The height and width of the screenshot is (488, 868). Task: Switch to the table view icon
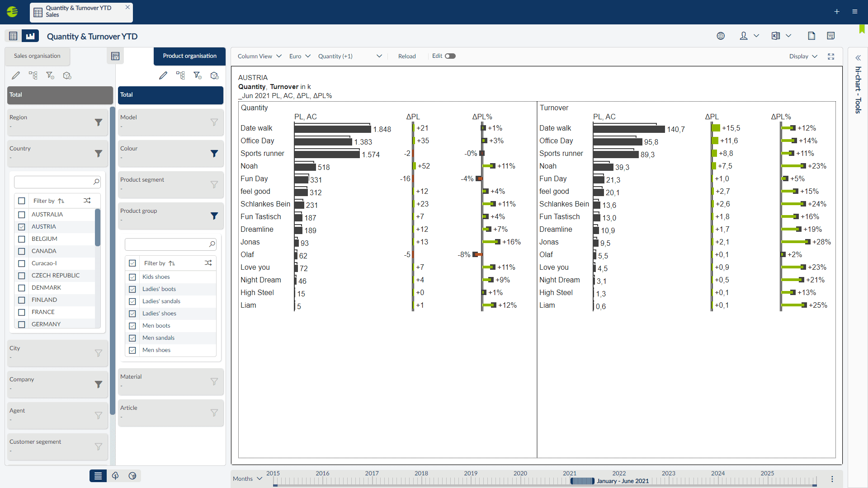[13, 36]
